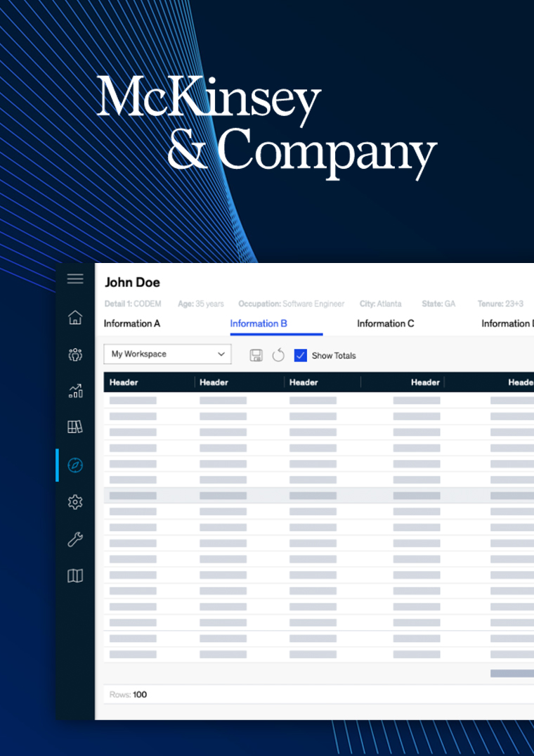534x756 pixels.
Task: Open the analytics chart icon in the sidebar
Action: point(75,391)
